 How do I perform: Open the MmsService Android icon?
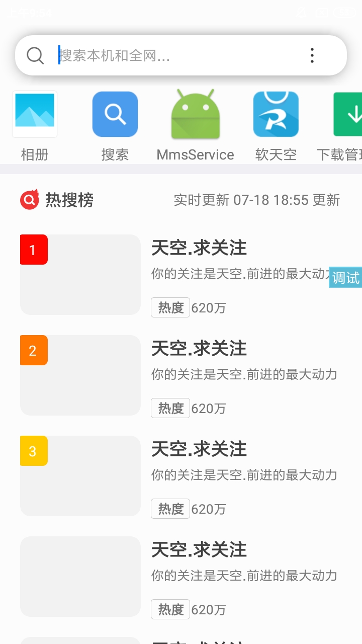click(196, 114)
